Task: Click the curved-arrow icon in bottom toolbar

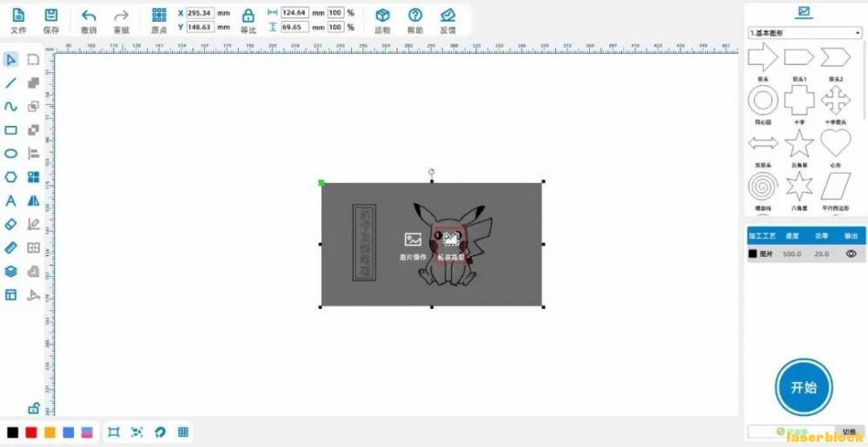Action: point(160,432)
